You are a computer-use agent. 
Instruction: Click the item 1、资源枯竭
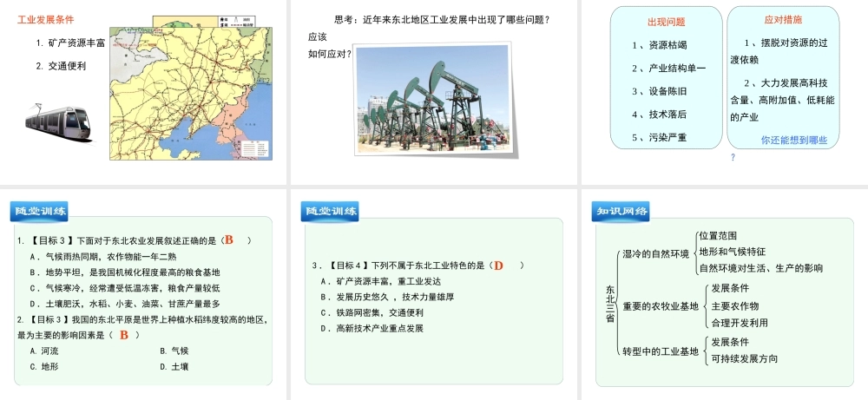coord(660,45)
